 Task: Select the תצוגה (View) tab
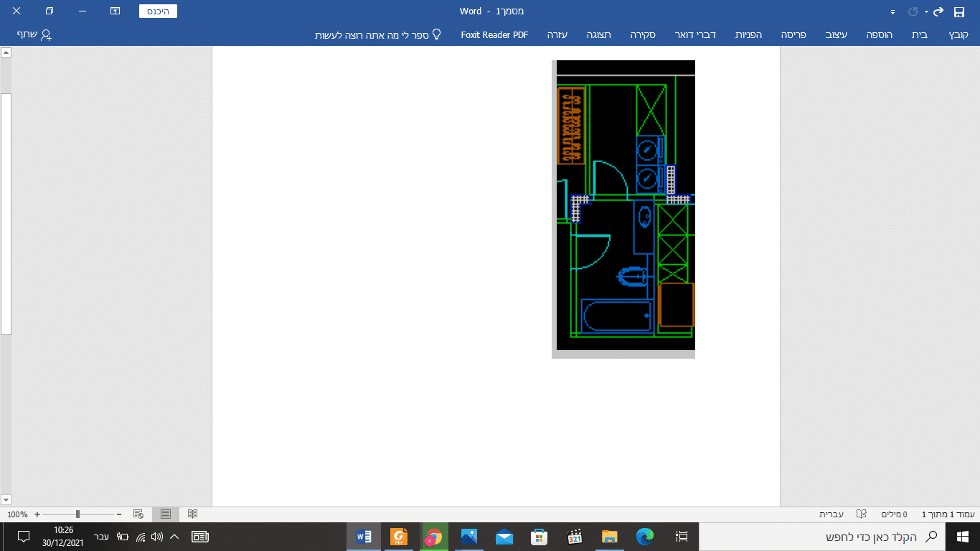pyautogui.click(x=598, y=34)
